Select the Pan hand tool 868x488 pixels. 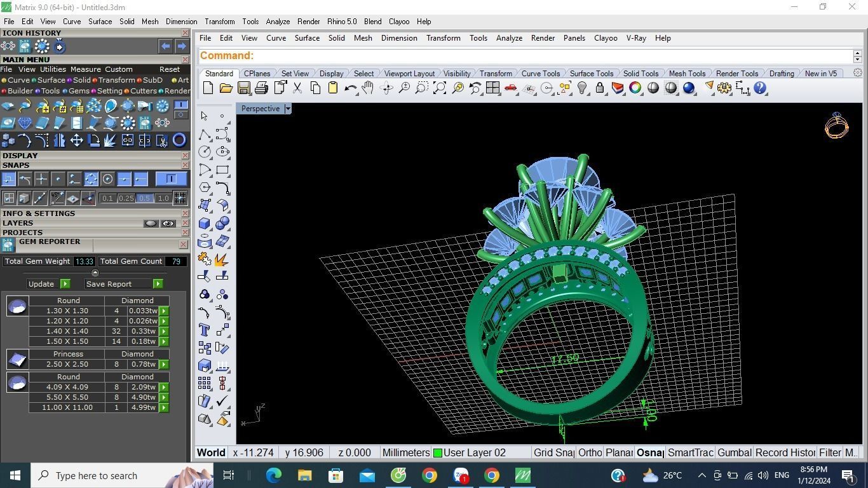[x=368, y=88]
